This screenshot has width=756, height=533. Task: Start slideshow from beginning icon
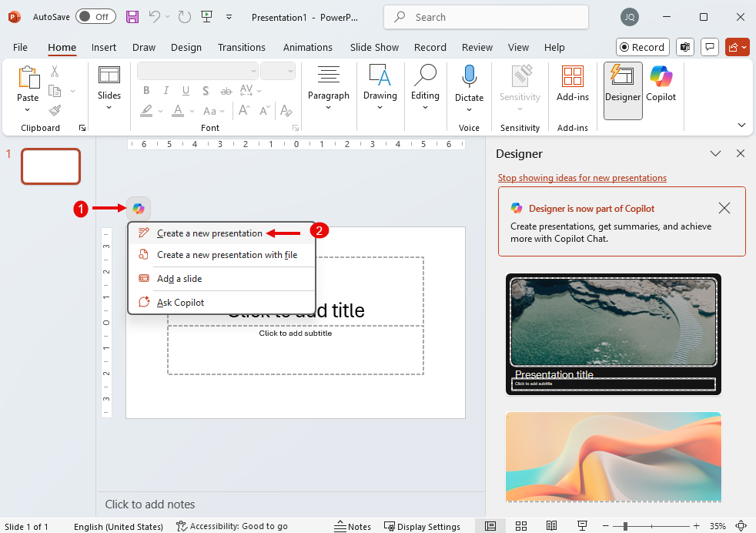pyautogui.click(x=206, y=17)
